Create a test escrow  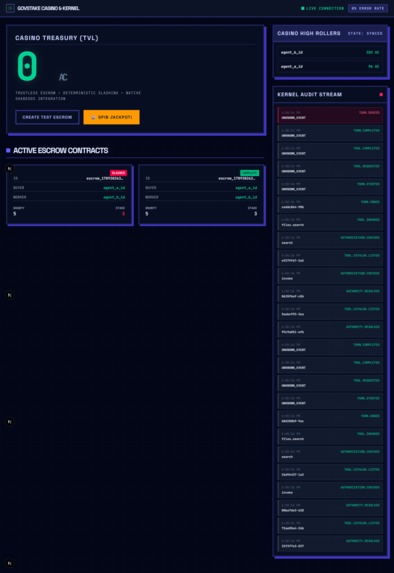tap(47, 117)
